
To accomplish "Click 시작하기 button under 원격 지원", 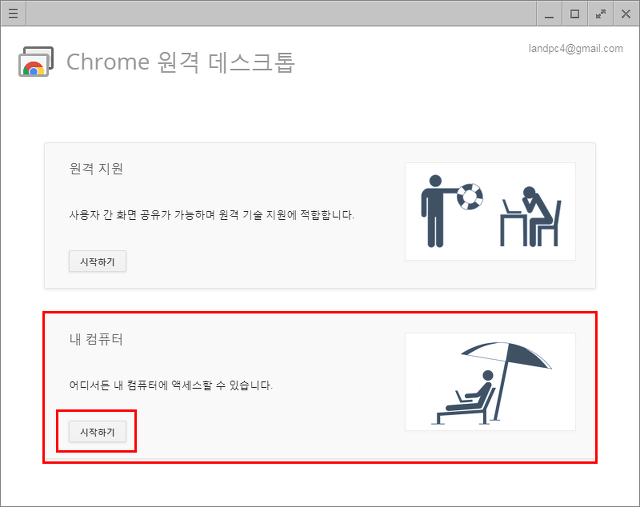I will pos(98,261).
